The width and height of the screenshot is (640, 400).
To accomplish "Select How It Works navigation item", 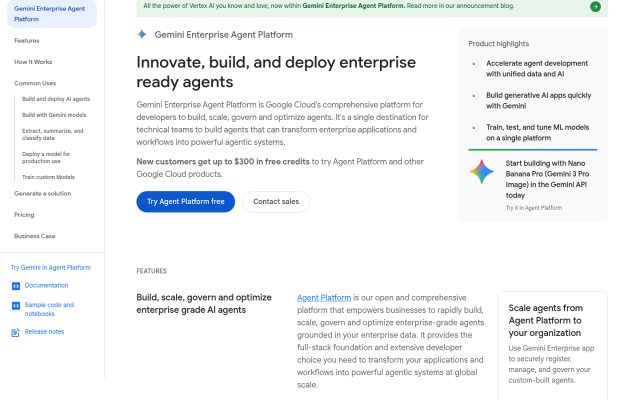I will point(33,62).
